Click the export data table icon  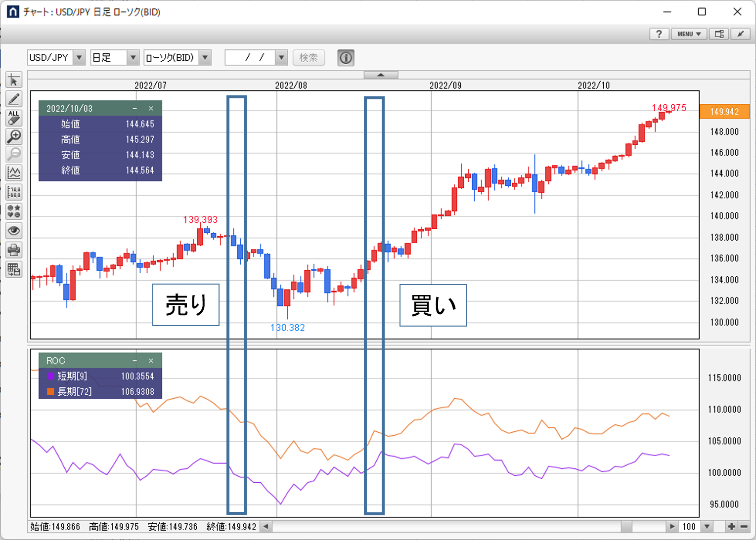14,269
